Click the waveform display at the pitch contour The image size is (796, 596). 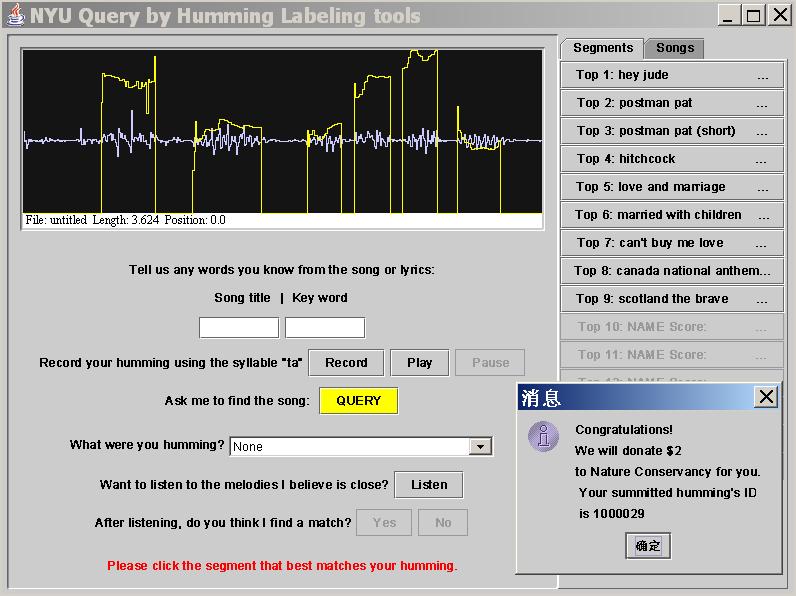click(x=282, y=130)
